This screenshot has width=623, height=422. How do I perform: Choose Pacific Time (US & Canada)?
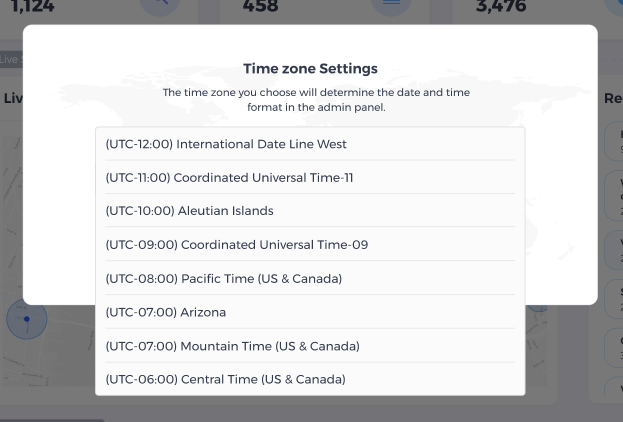[223, 278]
